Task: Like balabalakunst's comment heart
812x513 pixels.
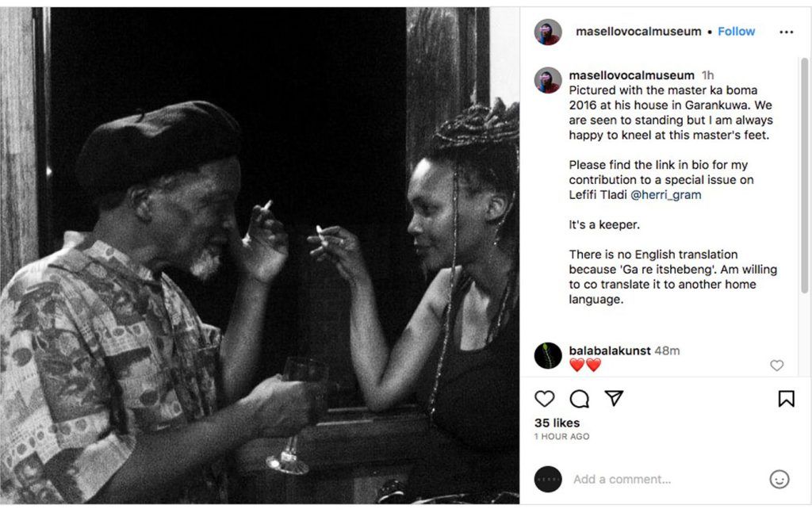Action: point(777,366)
